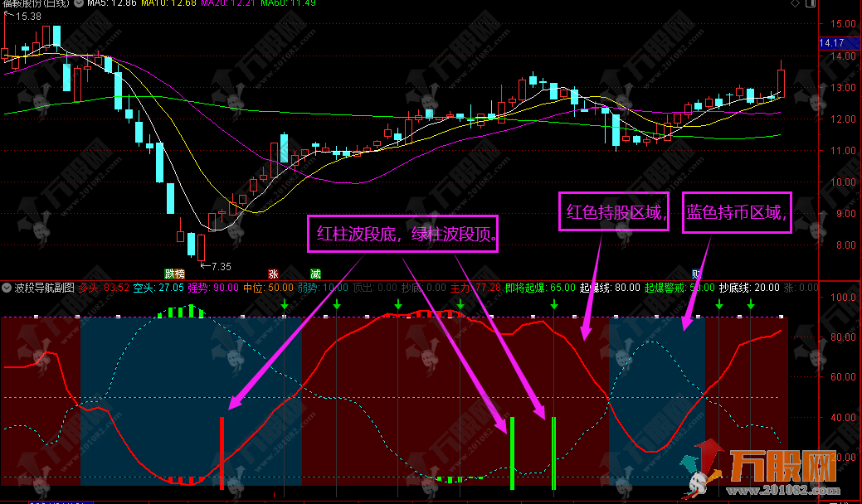Viewport: 862px width, 504px height.
Task: Select the MA5: 12.86 indicator label
Action: 112,3
